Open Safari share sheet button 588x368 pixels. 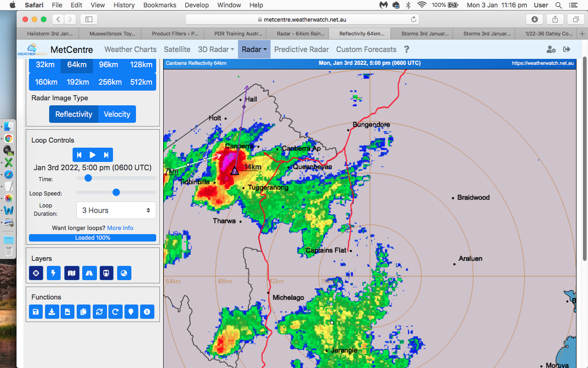point(555,19)
